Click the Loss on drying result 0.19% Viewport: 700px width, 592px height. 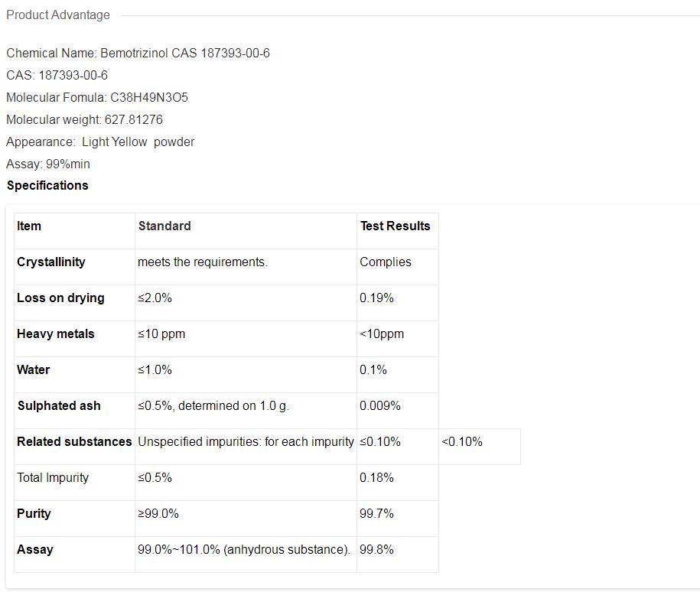376,298
